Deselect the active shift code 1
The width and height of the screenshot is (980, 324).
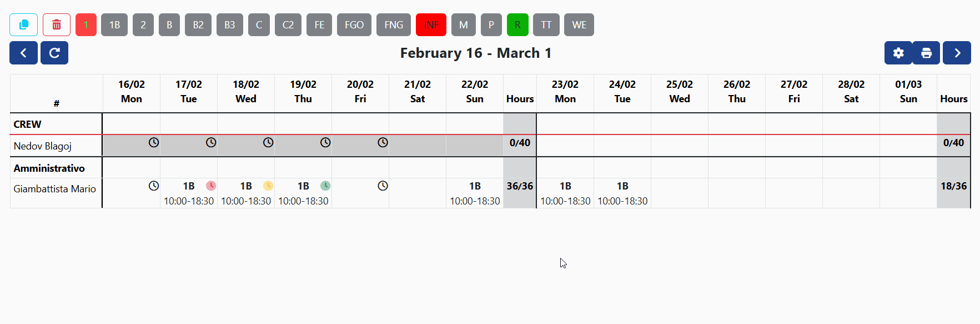(x=86, y=24)
